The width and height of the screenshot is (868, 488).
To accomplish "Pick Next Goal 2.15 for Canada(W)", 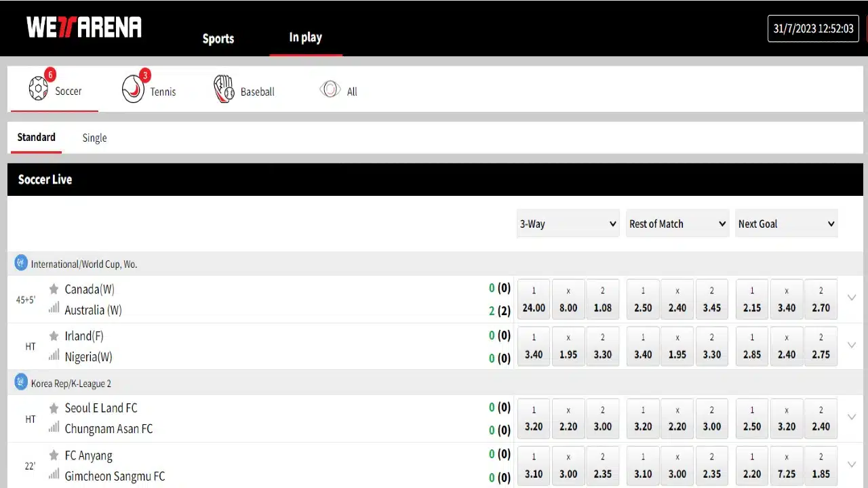I will 752,299.
